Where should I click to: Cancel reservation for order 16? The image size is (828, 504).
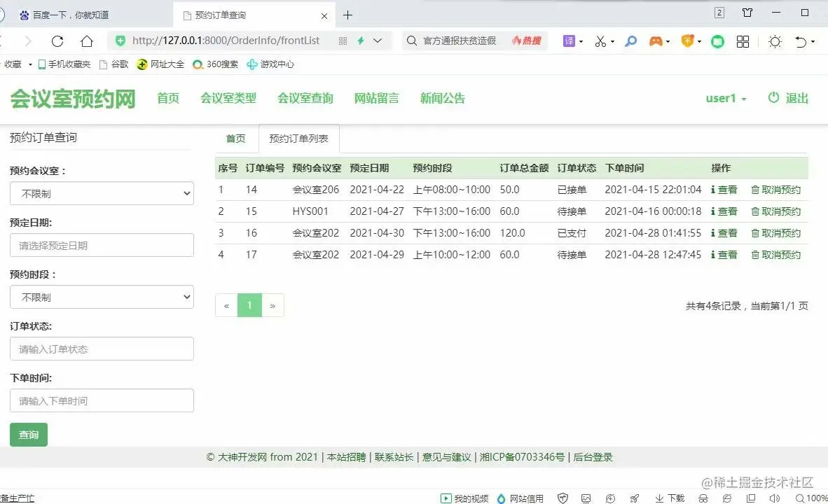(775, 232)
